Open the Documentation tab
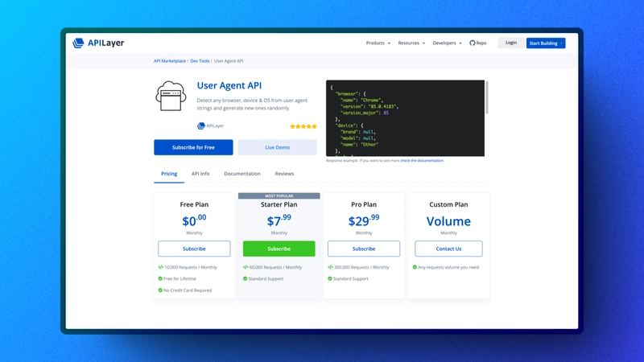This screenshot has width=644, height=362. pyautogui.click(x=242, y=174)
